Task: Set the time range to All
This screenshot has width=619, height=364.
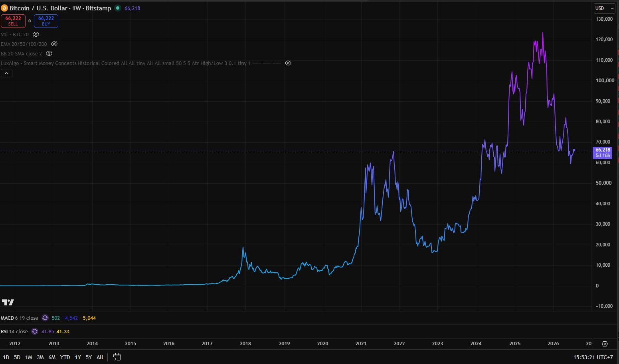Action: [100, 357]
